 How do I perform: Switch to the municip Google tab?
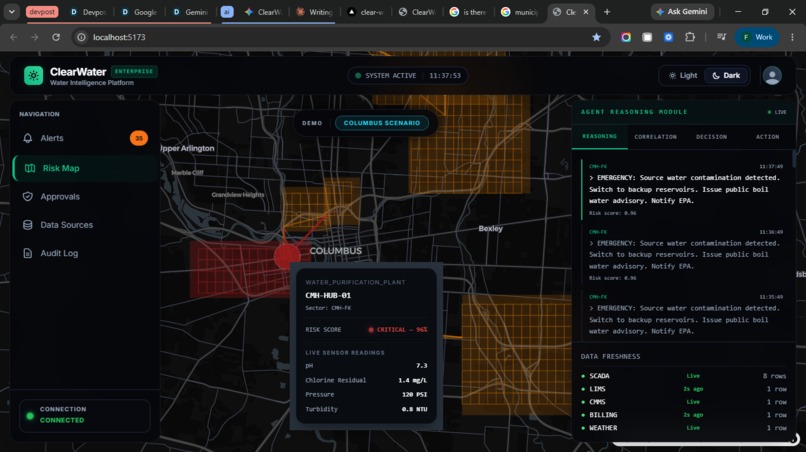point(520,12)
